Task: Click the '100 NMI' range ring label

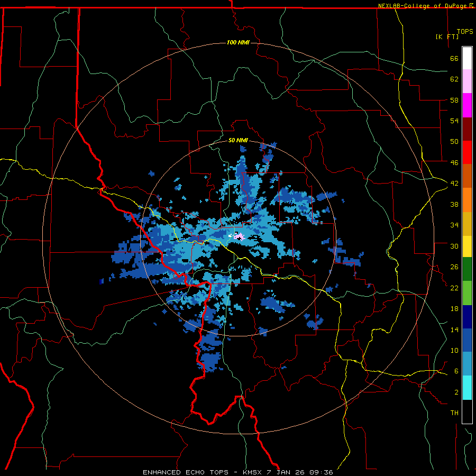Action: [238, 42]
